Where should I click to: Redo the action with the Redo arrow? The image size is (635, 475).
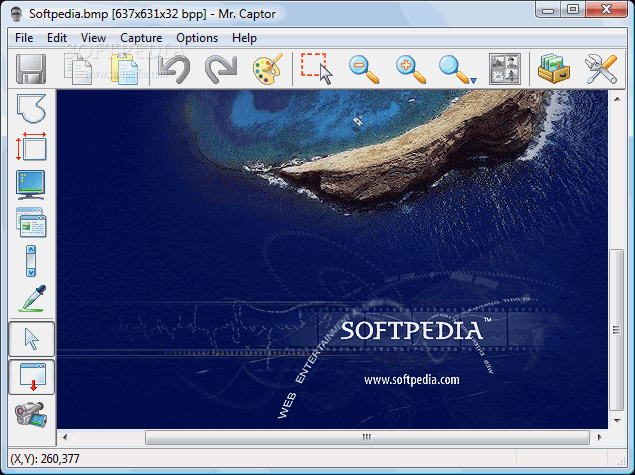coord(221,69)
